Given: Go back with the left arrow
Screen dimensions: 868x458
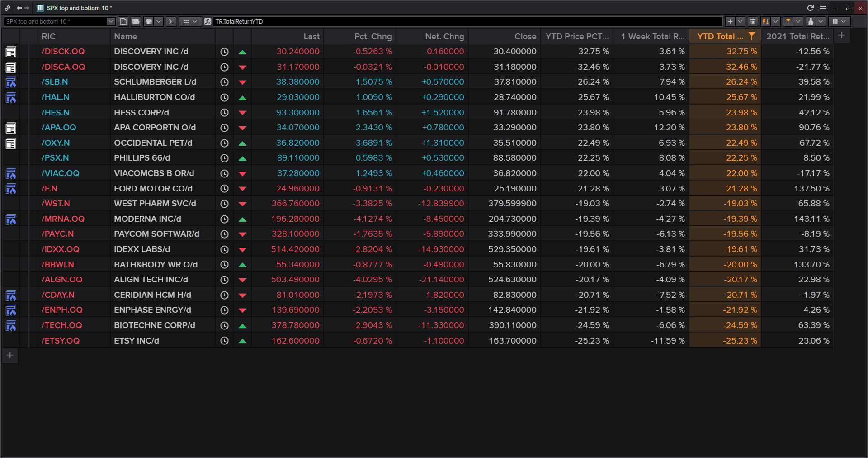Looking at the screenshot, I should click(x=19, y=8).
